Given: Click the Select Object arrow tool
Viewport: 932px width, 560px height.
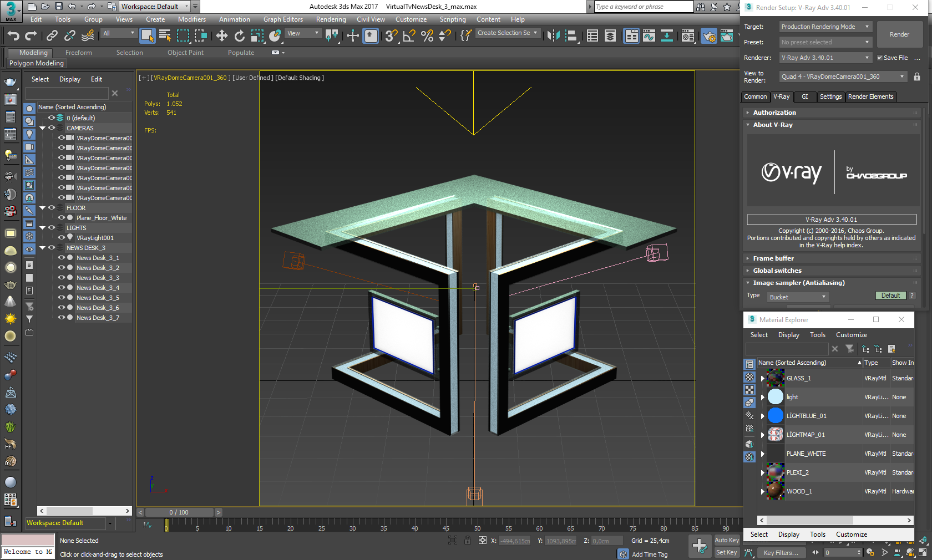Looking at the screenshot, I should coord(147,35).
